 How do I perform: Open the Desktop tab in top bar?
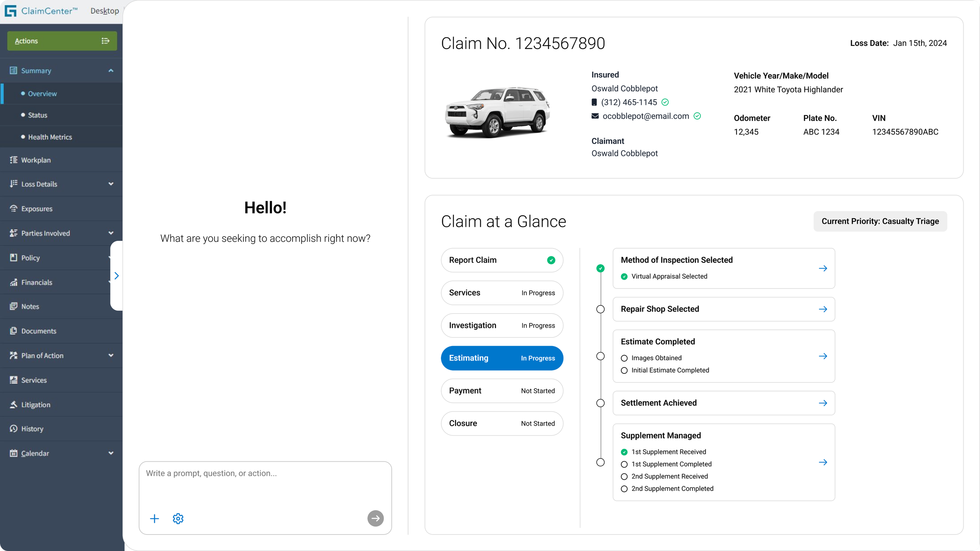pyautogui.click(x=105, y=11)
